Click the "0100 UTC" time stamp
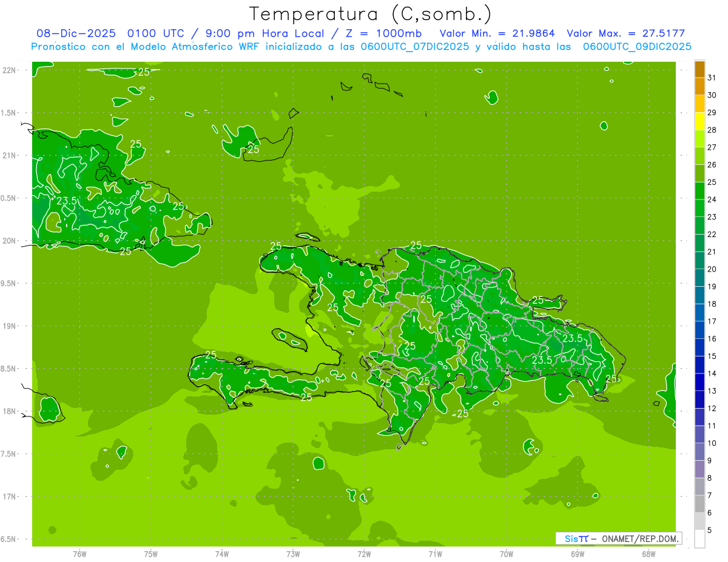Image resolution: width=728 pixels, height=562 pixels. pyautogui.click(x=156, y=33)
